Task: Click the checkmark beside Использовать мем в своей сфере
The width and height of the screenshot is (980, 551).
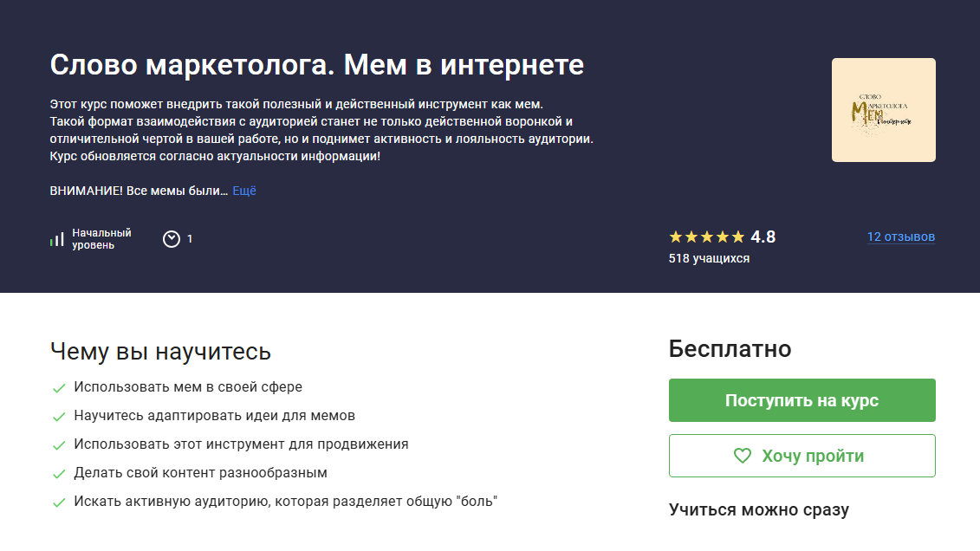Action: pyautogui.click(x=59, y=388)
